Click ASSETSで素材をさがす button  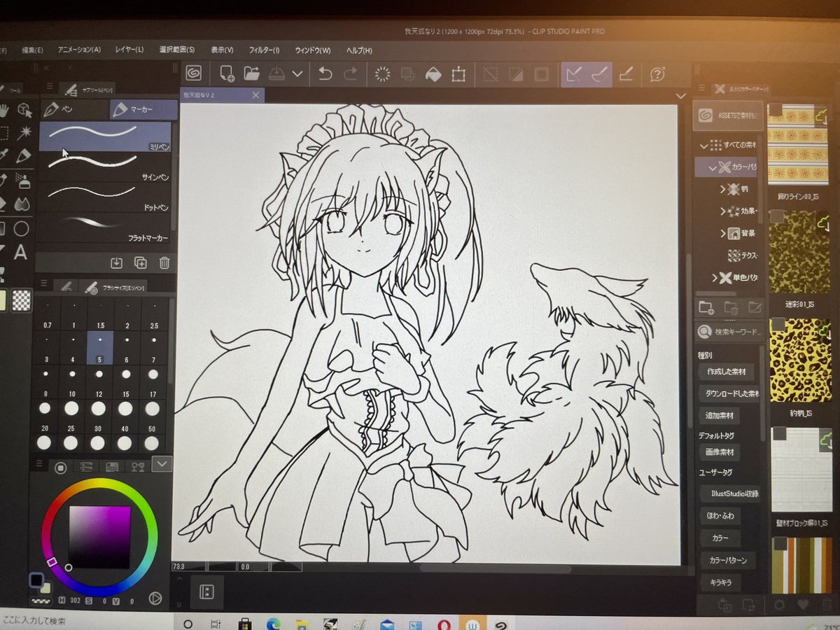[728, 116]
